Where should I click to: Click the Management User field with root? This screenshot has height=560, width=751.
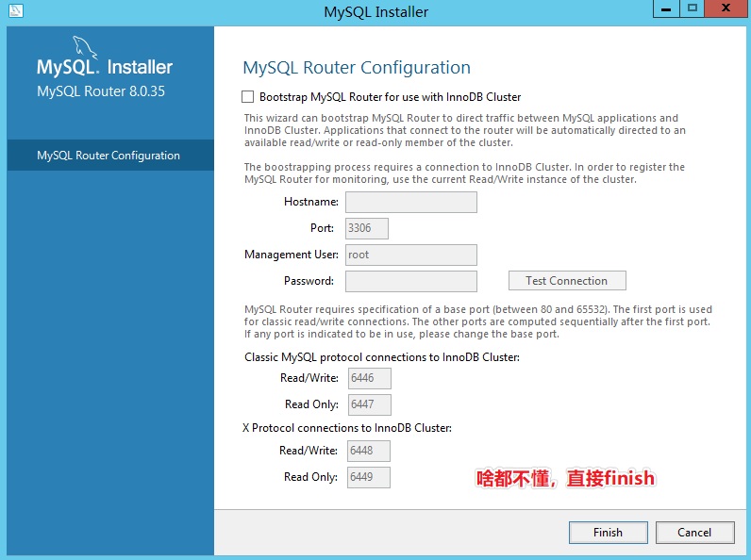pos(411,255)
